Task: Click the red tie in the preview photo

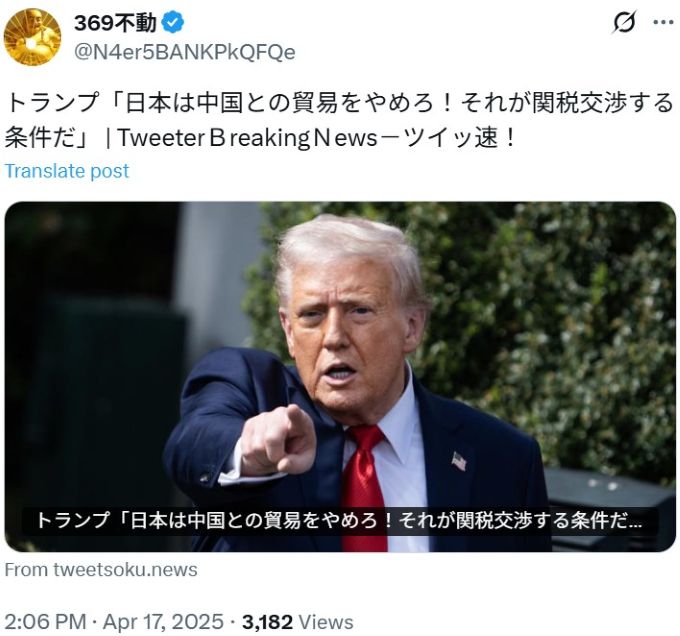Action: point(363,488)
